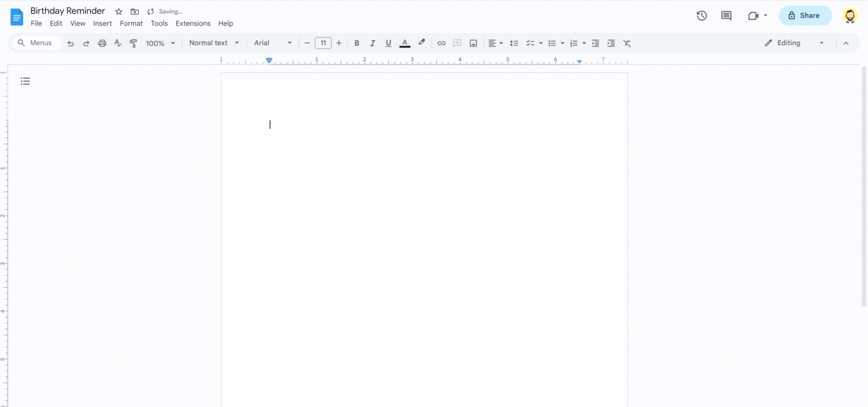Star the Birthday Reminder document
This screenshot has width=868, height=407.
pos(119,11)
